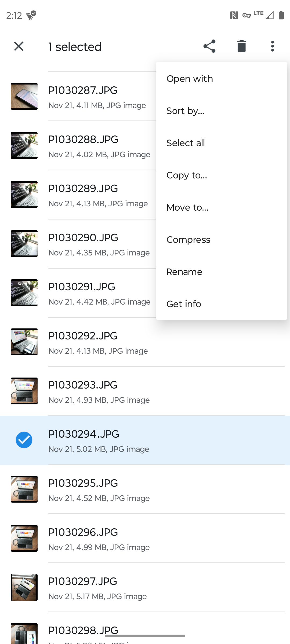Tap the P1030293.JPG thumbnail image

point(24,391)
